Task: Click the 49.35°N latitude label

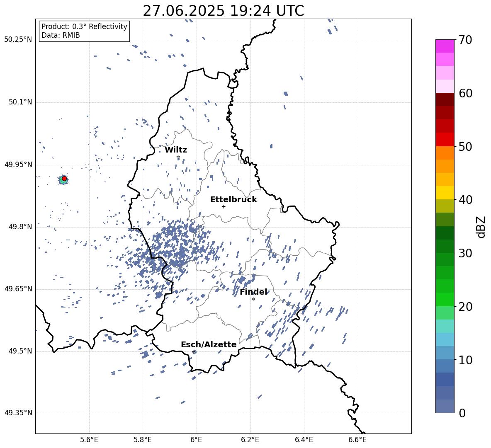Action: (x=18, y=413)
